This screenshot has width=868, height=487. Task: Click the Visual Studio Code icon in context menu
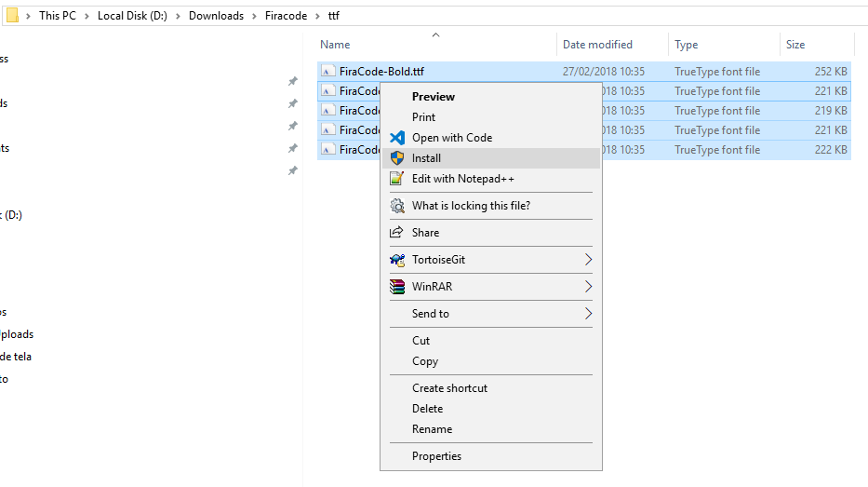397,138
